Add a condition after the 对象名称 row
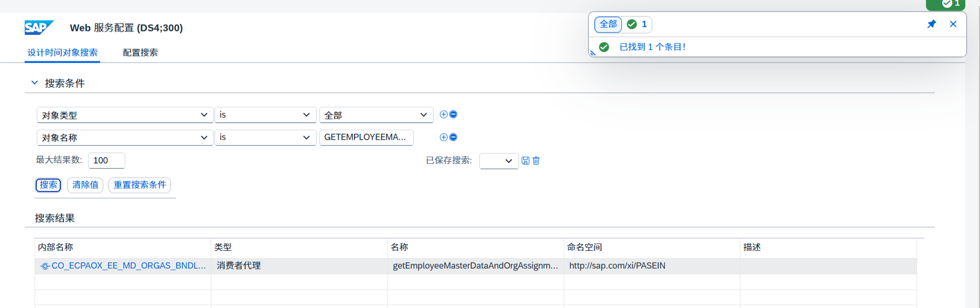 click(444, 137)
